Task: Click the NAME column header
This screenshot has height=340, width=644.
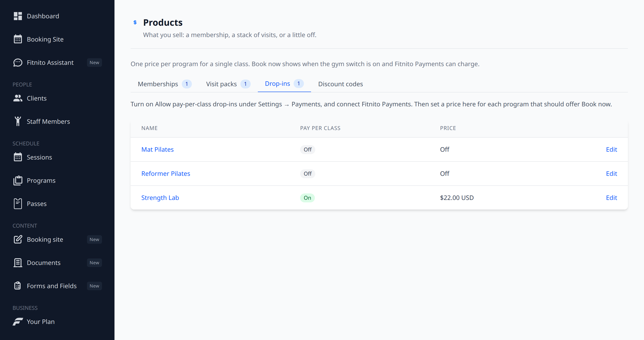Action: pos(149,128)
